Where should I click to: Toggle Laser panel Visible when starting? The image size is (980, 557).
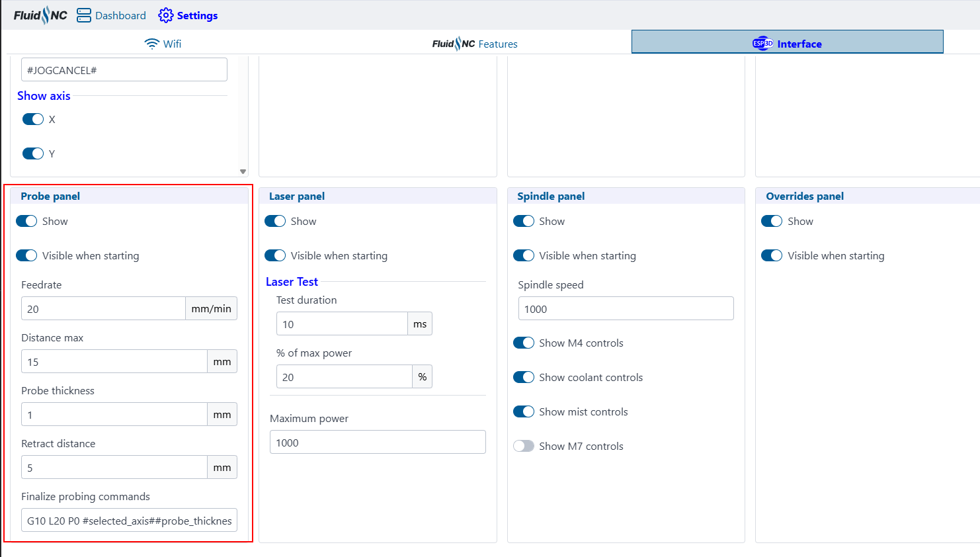pos(275,255)
